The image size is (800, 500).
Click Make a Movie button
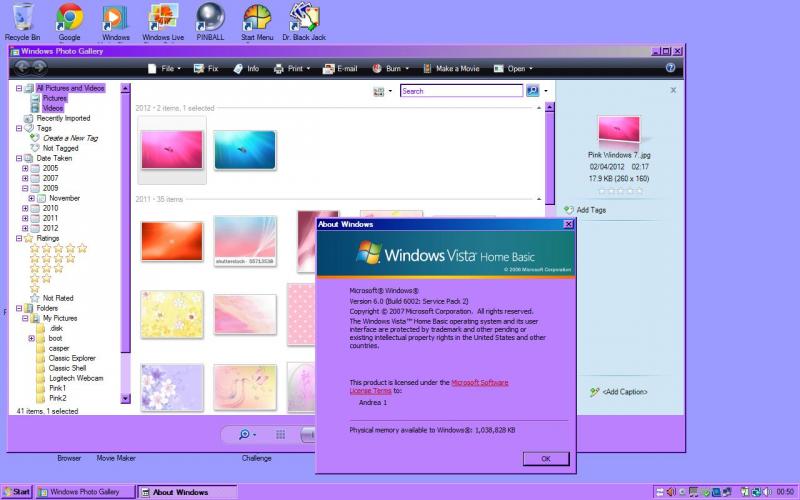pos(452,68)
